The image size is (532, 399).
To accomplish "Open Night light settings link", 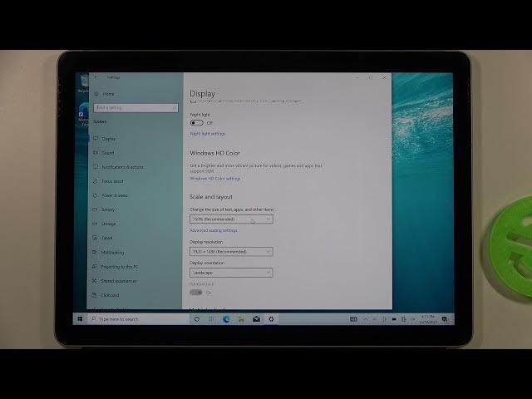I will (207, 134).
